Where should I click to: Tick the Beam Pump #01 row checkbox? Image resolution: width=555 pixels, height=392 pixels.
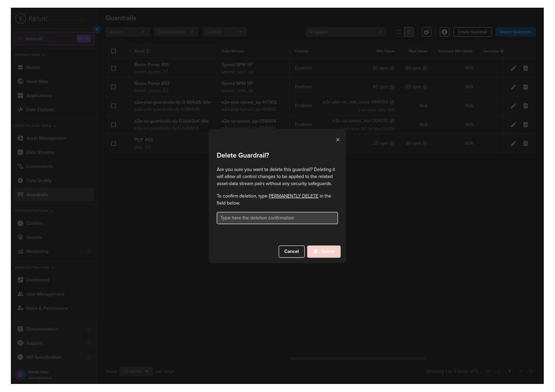tap(114, 68)
